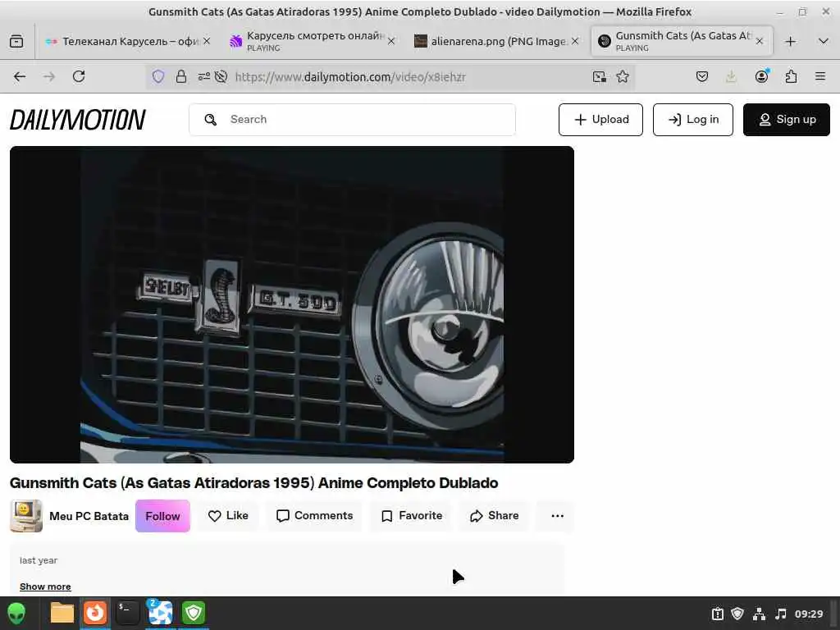Image resolution: width=840 pixels, height=630 pixels.
Task: Open the tracking protection shield icon
Action: coord(158,76)
